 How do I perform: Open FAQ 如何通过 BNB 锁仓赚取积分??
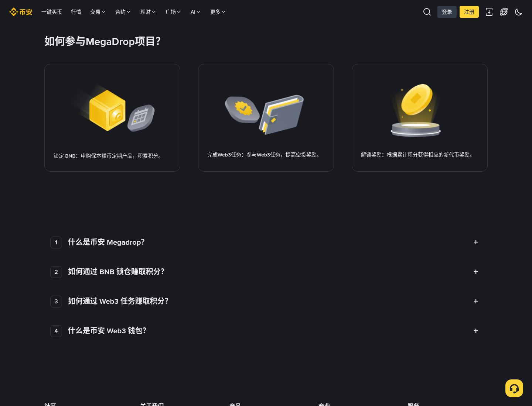point(116,272)
